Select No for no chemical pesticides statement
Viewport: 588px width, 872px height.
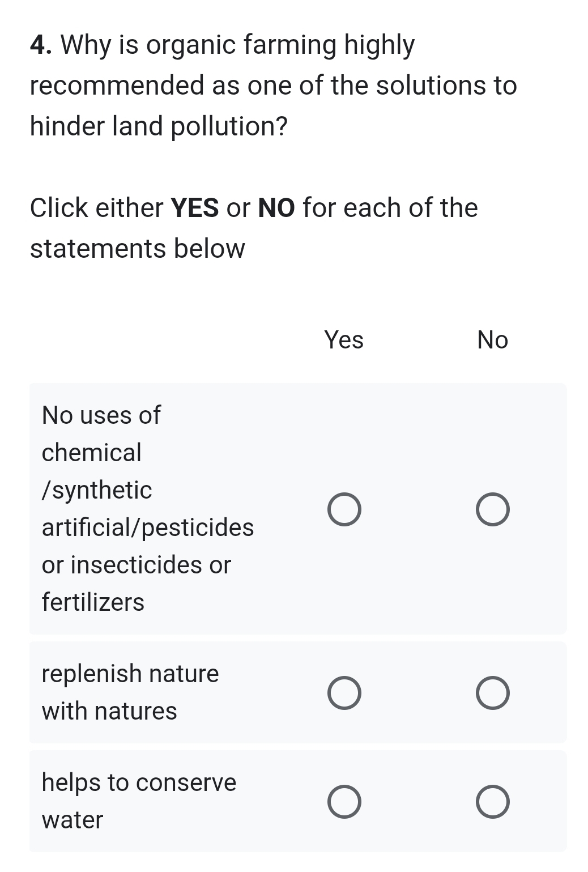(492, 509)
